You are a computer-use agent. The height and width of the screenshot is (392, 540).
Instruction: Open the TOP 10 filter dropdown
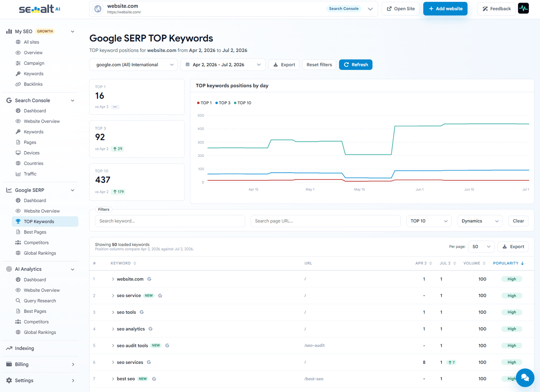click(429, 221)
